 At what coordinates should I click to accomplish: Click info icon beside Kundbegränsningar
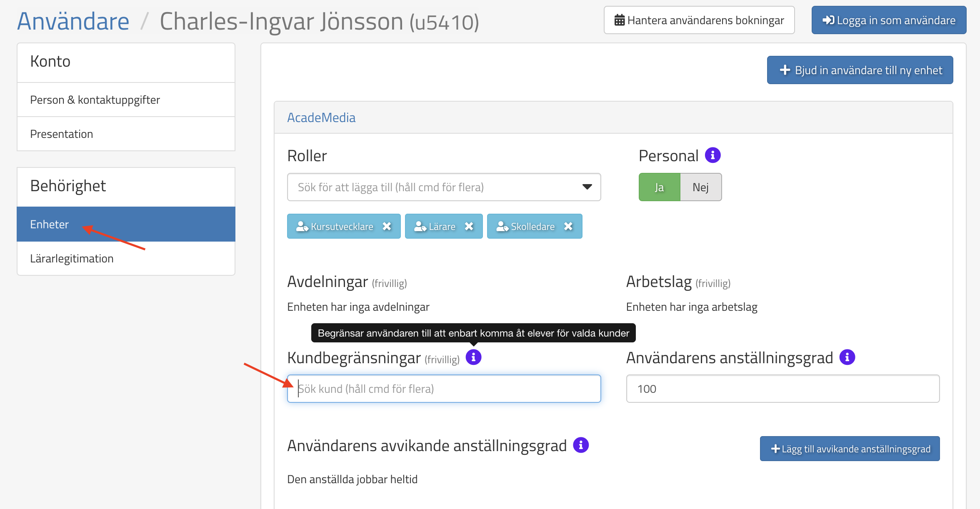coord(473,357)
